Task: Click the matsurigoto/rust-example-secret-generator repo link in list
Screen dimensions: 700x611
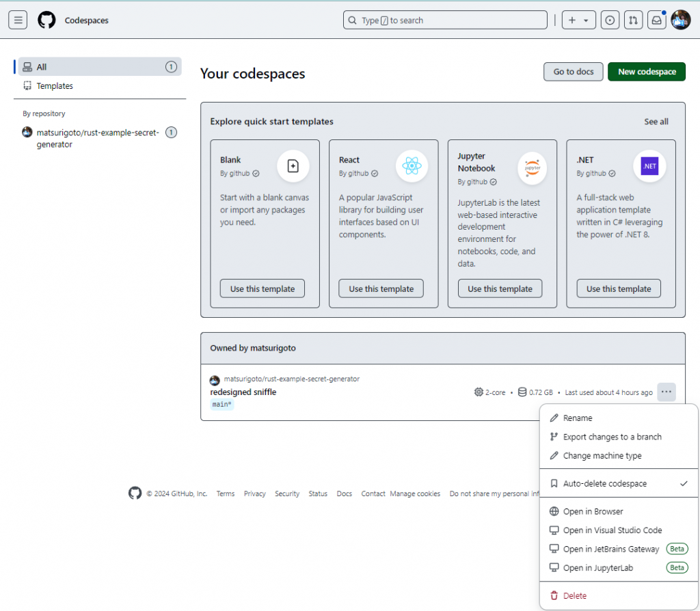Action: coord(291,379)
